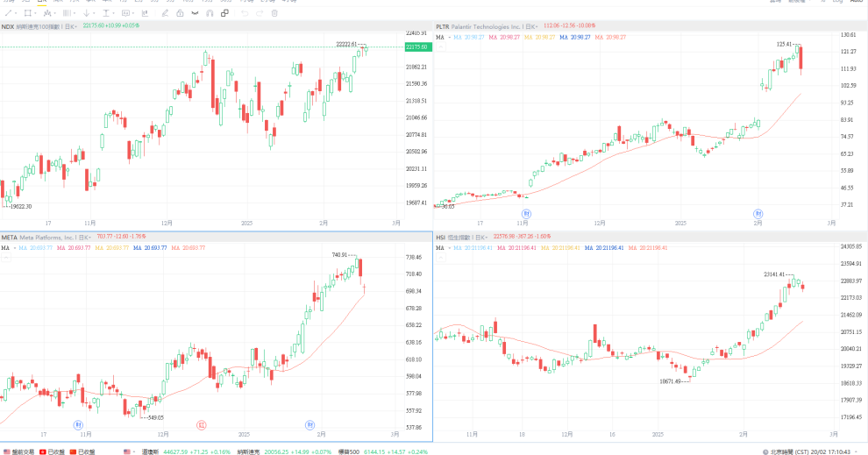The height and width of the screenshot is (455, 868).
Task: Select the down arrow marker tool
Action: [x=86, y=13]
